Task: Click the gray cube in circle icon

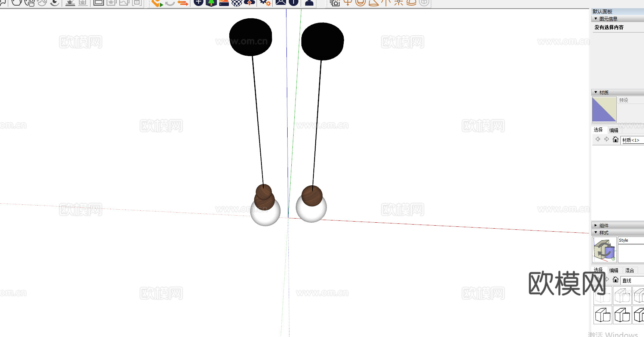Action: pyautogui.click(x=424, y=2)
